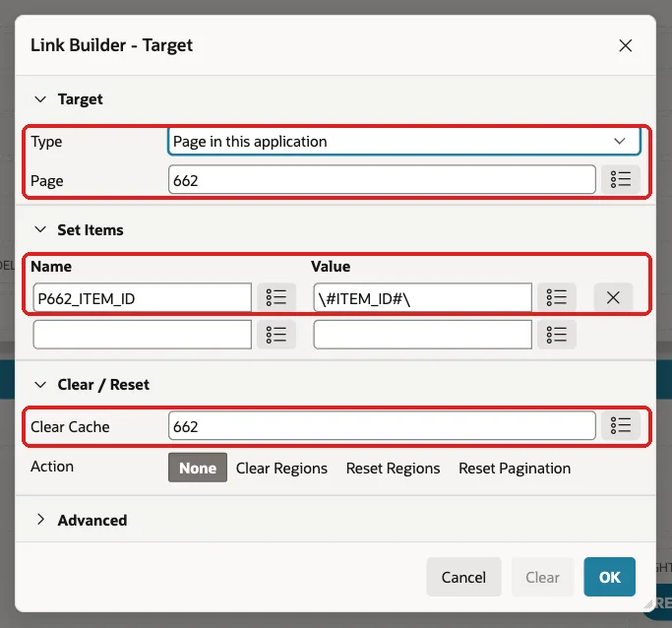Focus the Page input field containing 662
672x628 pixels.
click(x=382, y=179)
